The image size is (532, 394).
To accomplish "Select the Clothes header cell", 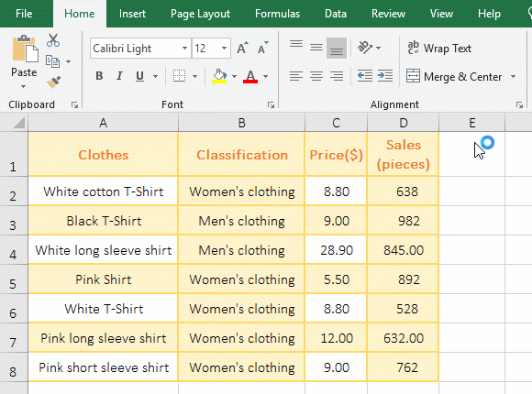I will pyautogui.click(x=103, y=154).
